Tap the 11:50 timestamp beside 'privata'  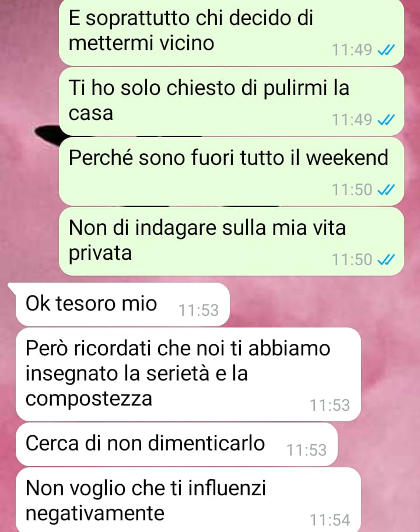352,260
